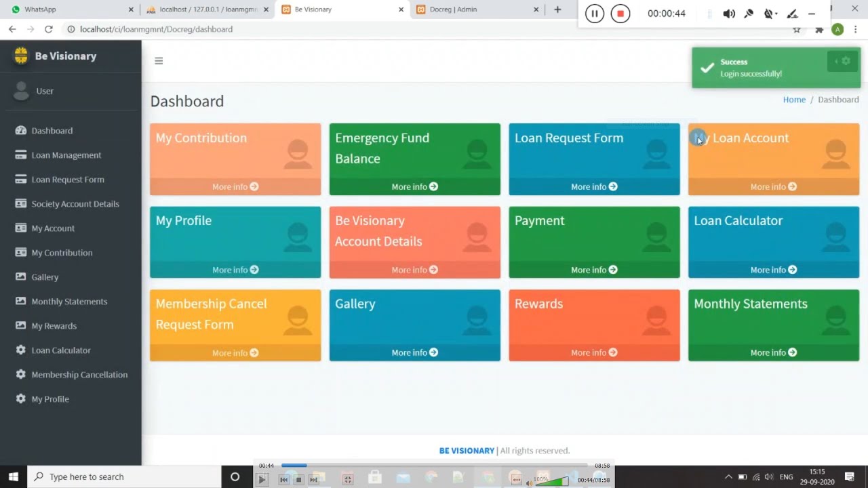Image resolution: width=868 pixels, height=488 pixels.
Task: Open More info on Payment card
Action: click(594, 270)
